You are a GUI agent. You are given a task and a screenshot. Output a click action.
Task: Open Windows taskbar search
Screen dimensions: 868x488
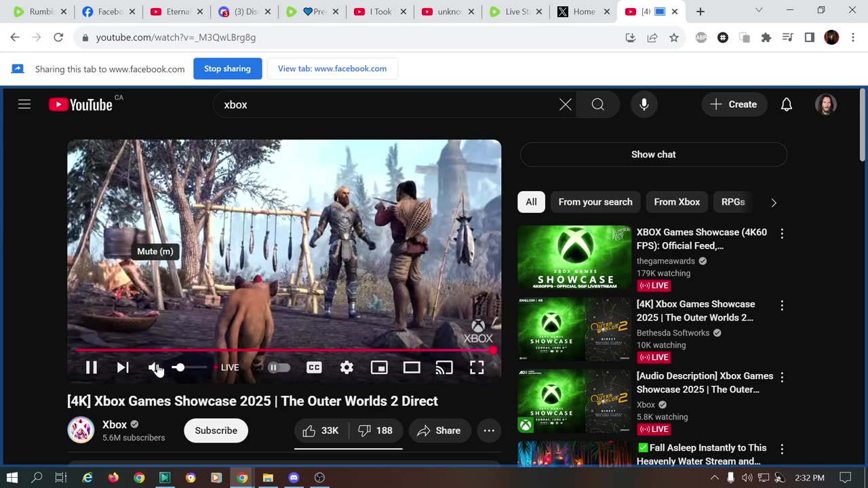pos(37,477)
